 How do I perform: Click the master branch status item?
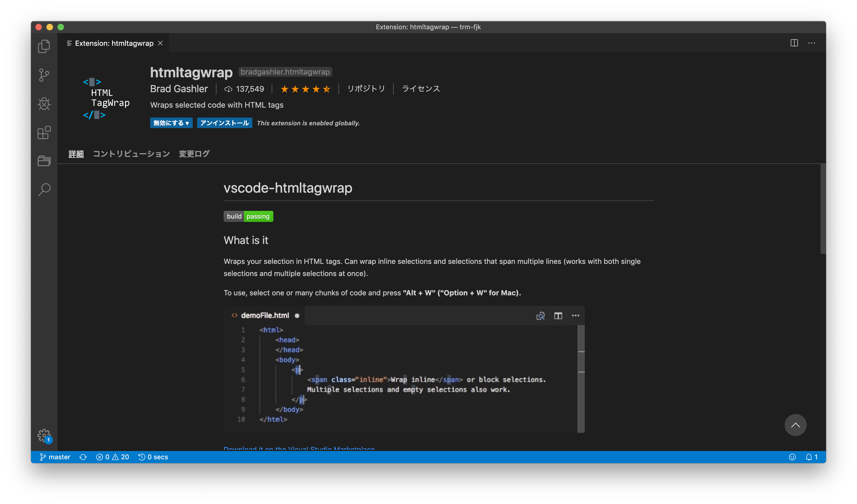pos(55,457)
